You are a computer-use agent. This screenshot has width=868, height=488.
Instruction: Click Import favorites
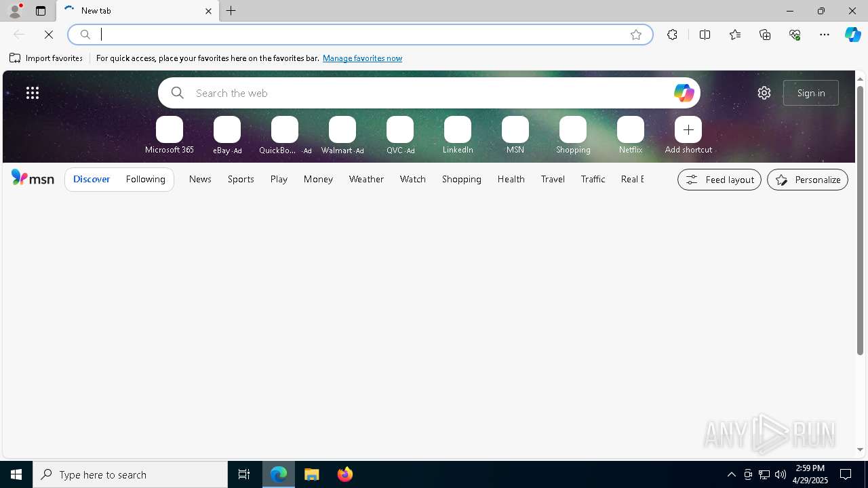click(46, 58)
